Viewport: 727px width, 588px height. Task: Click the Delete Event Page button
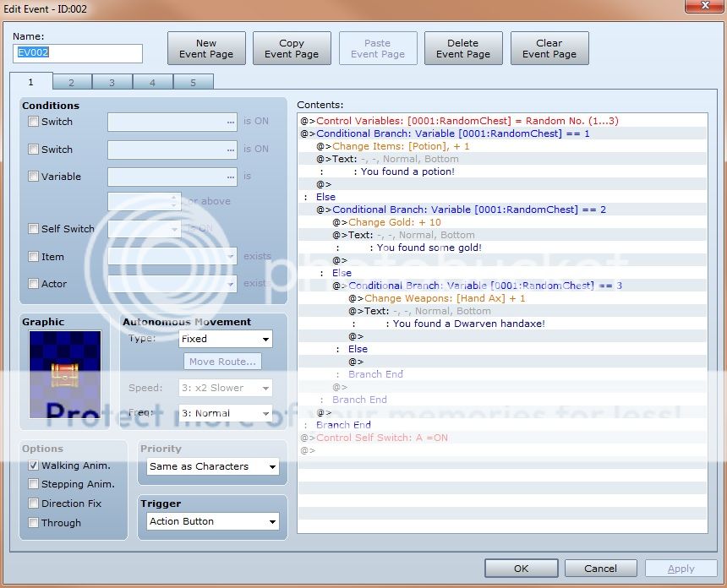pos(463,48)
